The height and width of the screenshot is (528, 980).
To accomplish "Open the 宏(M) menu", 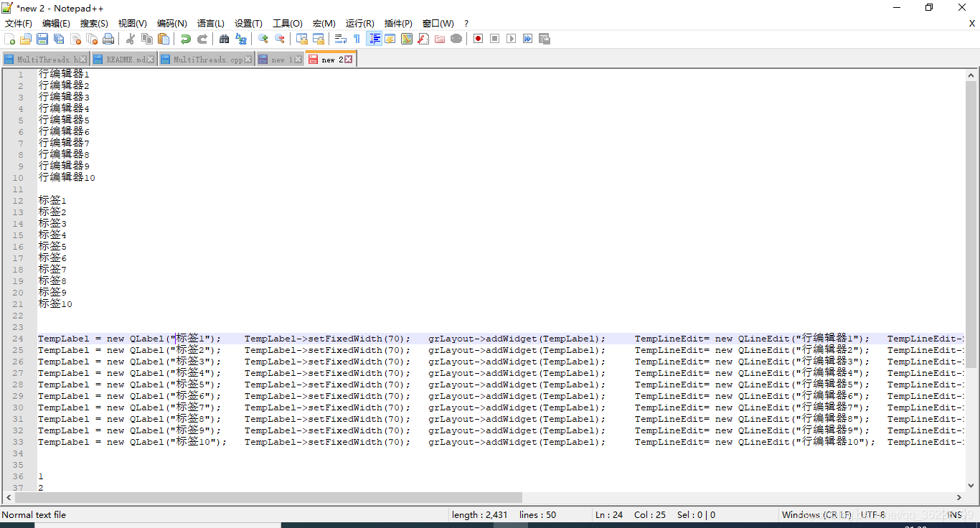I will pyautogui.click(x=324, y=24).
